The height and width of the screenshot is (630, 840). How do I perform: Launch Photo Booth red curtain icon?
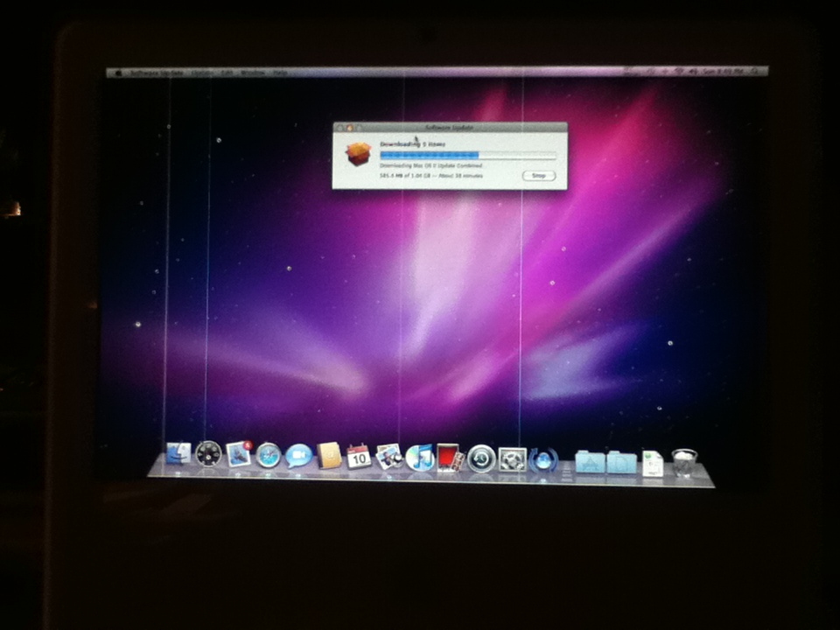(450, 458)
